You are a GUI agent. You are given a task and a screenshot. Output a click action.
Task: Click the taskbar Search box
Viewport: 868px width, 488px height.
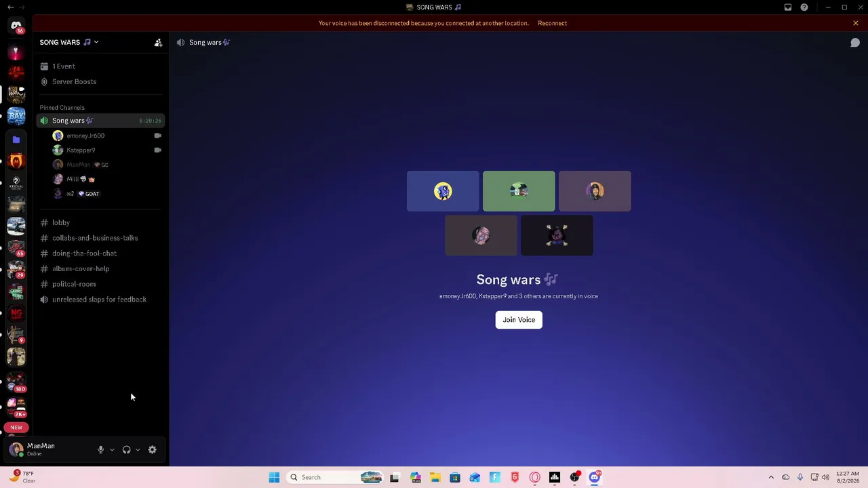click(x=336, y=477)
